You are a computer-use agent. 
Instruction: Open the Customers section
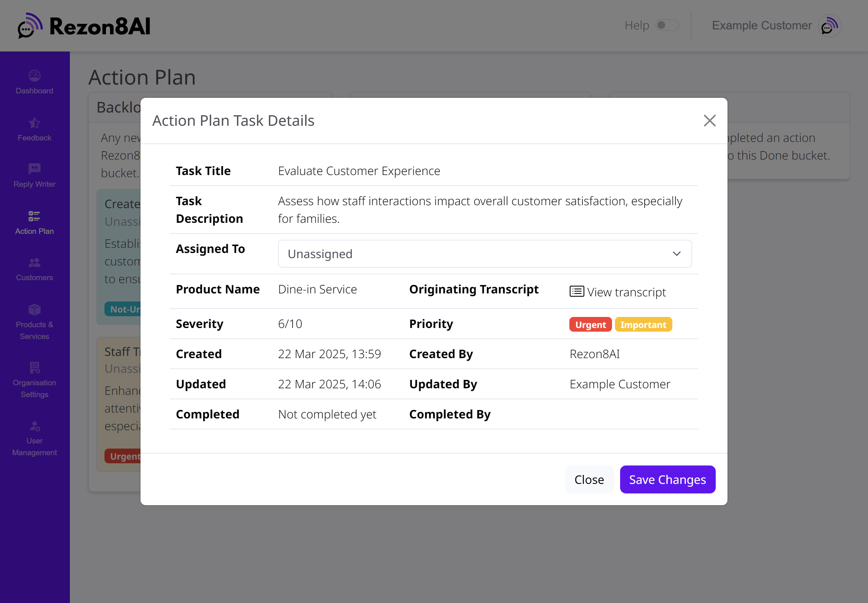(x=34, y=269)
